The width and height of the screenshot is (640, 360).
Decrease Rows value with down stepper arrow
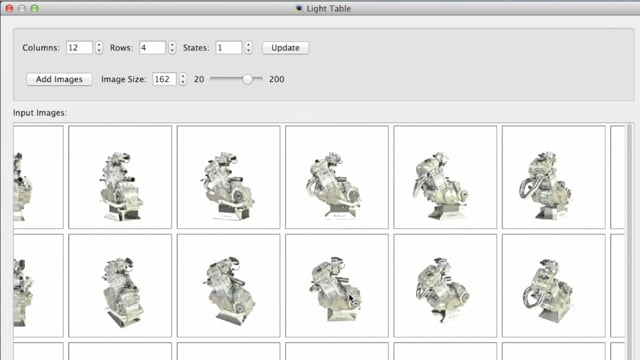point(172,51)
